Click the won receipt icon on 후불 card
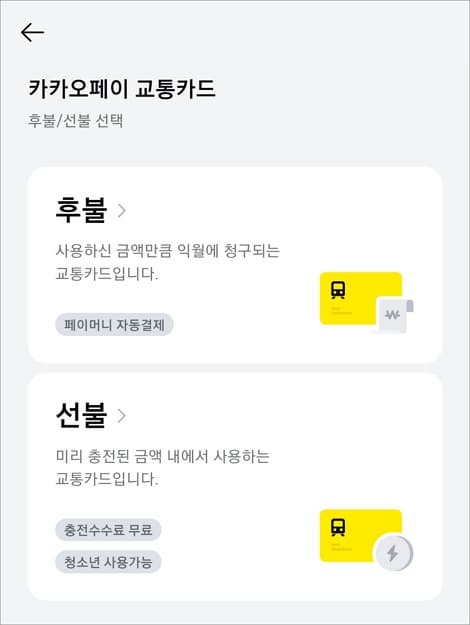 (x=394, y=315)
